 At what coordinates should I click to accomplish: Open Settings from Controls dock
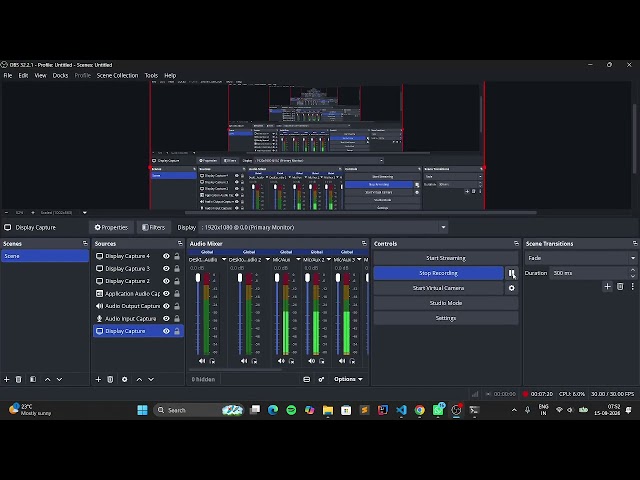pos(446,318)
